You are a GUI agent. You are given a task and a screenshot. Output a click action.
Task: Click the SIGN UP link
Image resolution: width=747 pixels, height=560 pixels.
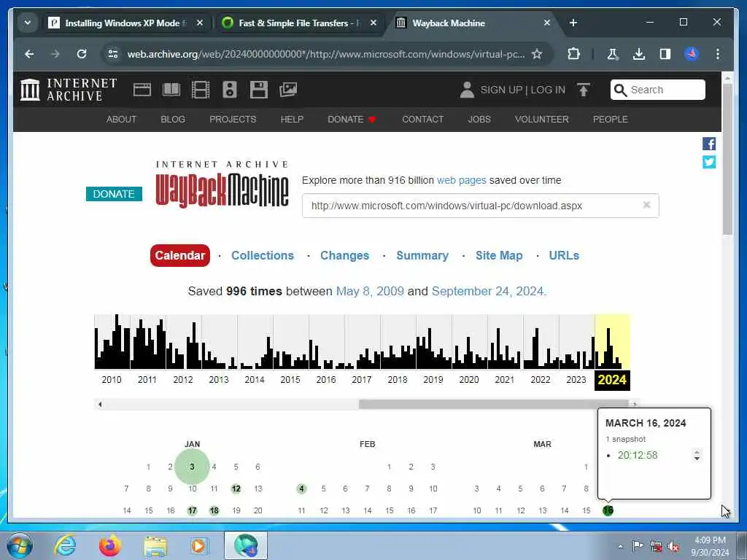(x=501, y=90)
